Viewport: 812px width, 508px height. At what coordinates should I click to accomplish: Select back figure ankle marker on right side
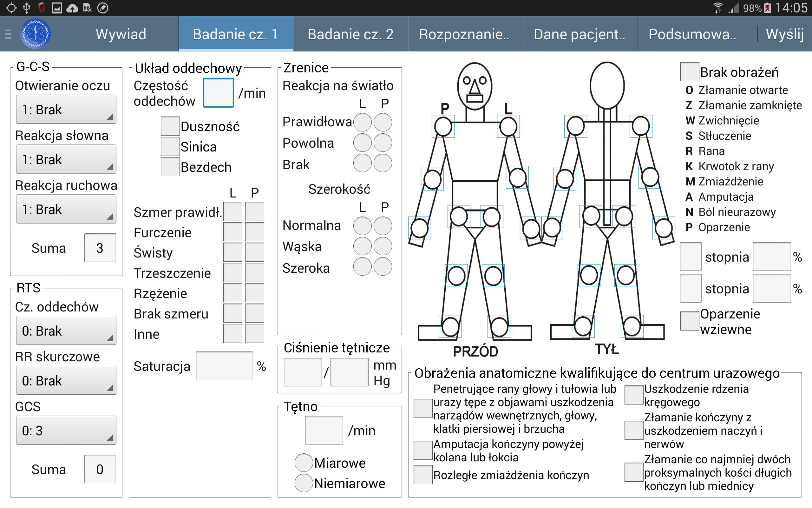pos(632,327)
